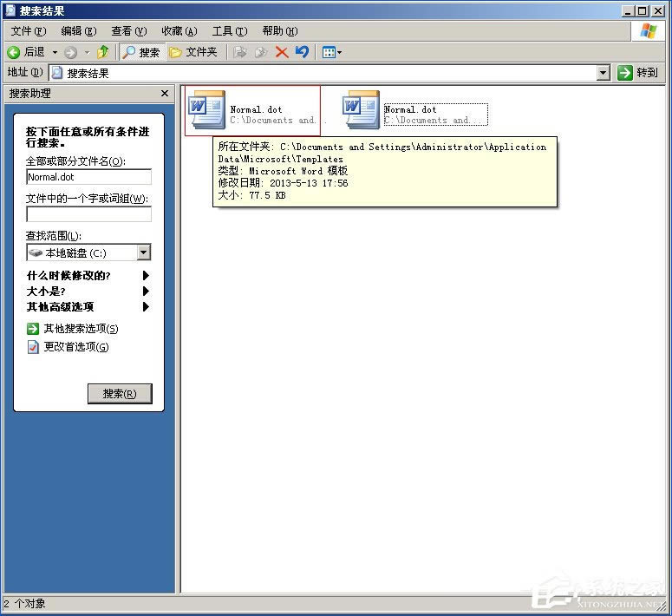672x616 pixels.
Task: Click the 文件中的一个字或词组 text field
Action: tap(88, 214)
